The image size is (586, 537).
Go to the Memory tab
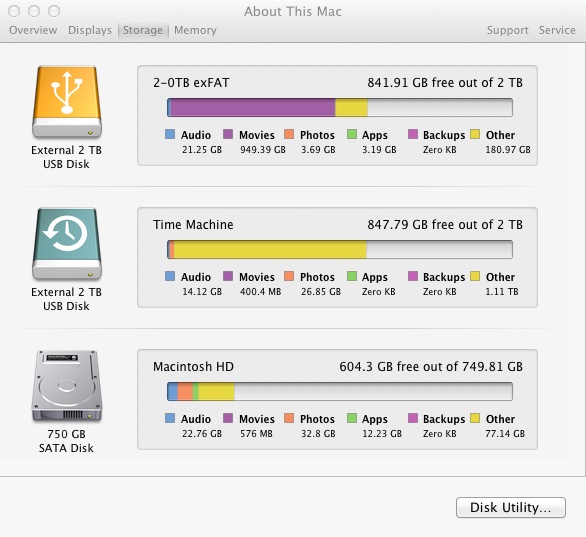(195, 30)
